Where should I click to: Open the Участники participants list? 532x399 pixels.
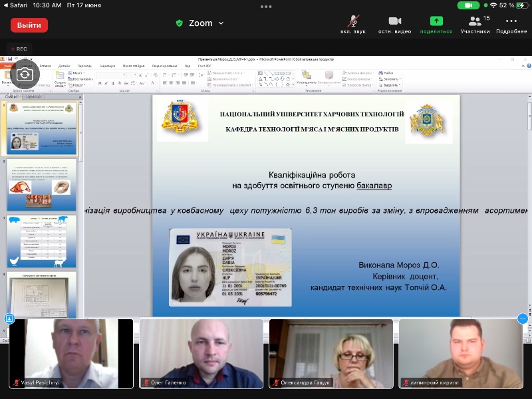pos(475,24)
